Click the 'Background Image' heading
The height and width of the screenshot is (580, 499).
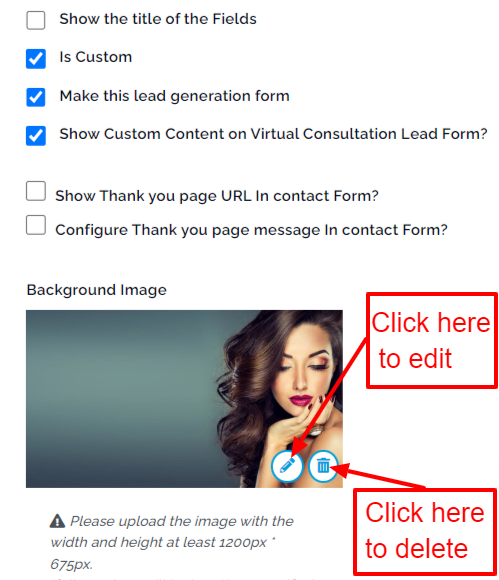coord(97,290)
